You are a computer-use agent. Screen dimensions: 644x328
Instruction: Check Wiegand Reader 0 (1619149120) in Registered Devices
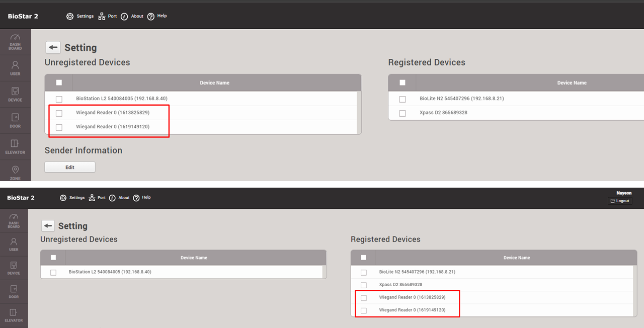(x=364, y=310)
